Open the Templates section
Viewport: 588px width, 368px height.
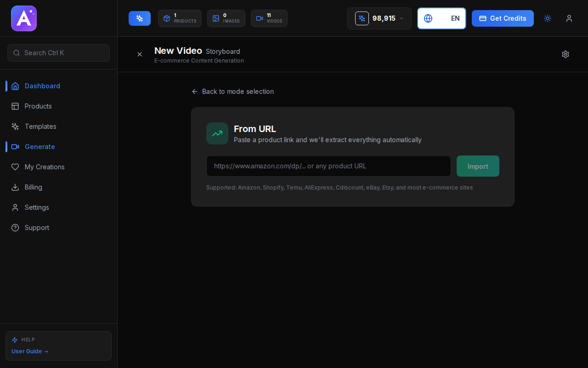40,126
